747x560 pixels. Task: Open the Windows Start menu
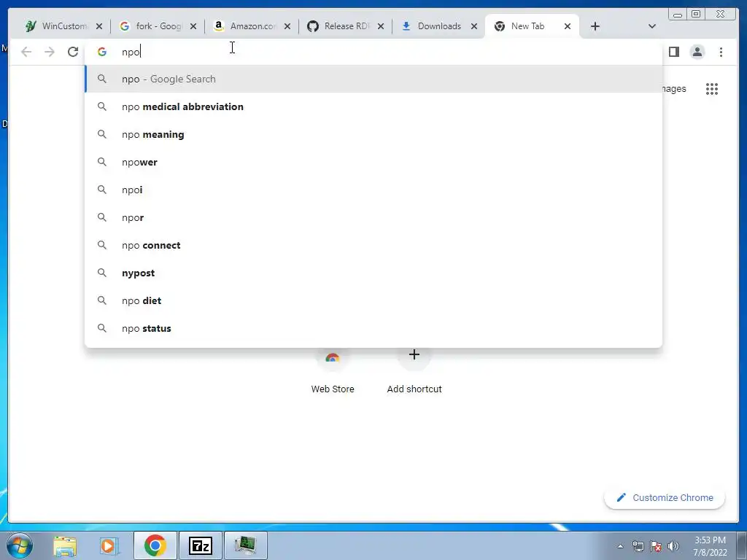pyautogui.click(x=20, y=545)
